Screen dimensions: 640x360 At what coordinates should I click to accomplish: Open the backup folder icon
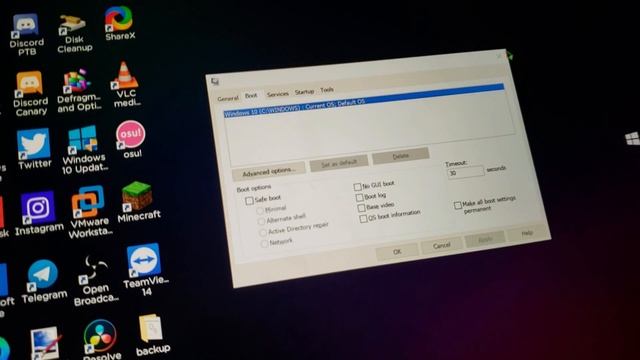(152, 336)
